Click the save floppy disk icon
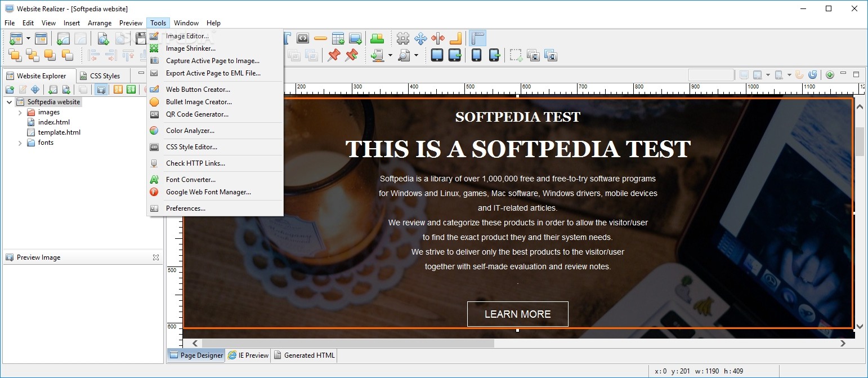Viewport: 868px width, 378px height. coord(141,38)
